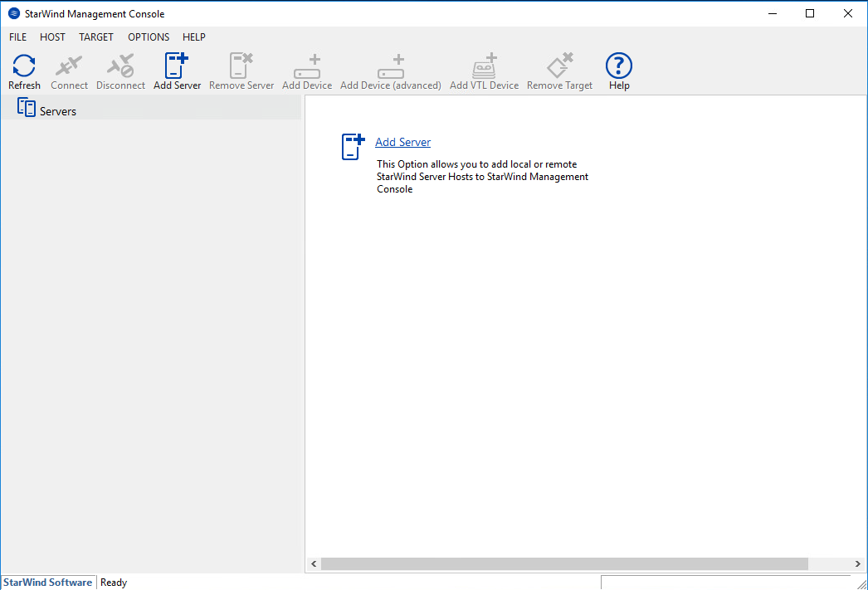Select the Servers tree node
This screenshot has width=868, height=590.
click(x=58, y=111)
